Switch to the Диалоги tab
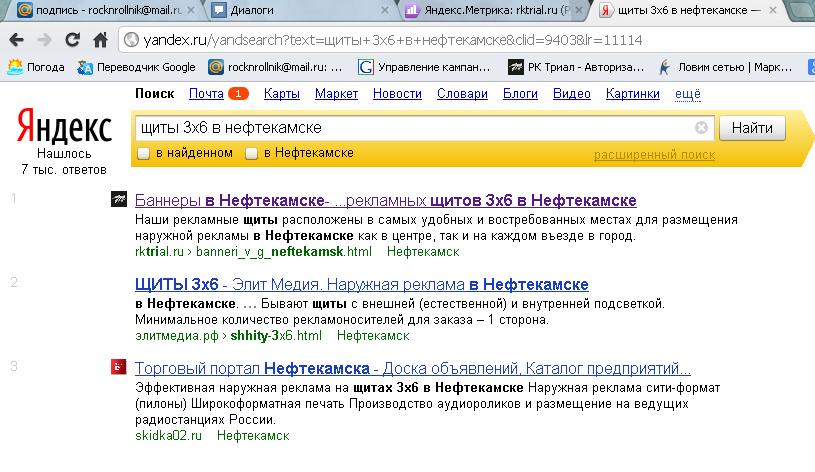This screenshot has height=472, width=815. click(x=299, y=10)
